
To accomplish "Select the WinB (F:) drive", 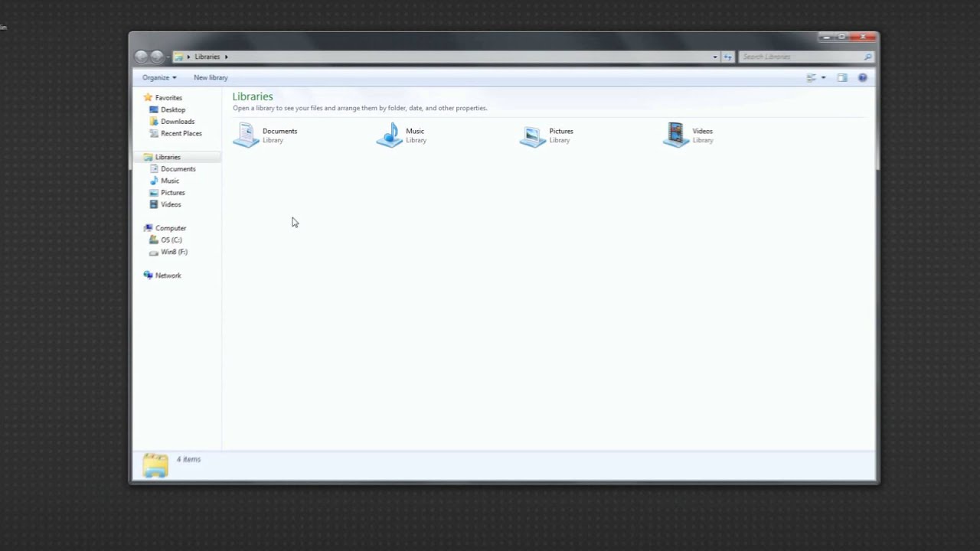I will tap(174, 252).
